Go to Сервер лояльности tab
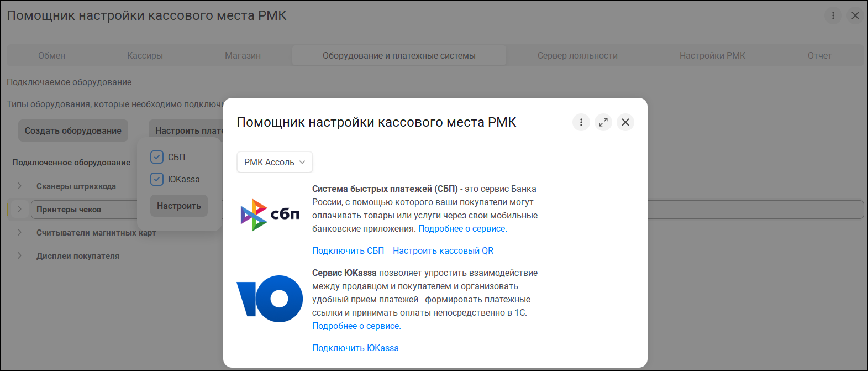The image size is (868, 371). tap(577, 55)
